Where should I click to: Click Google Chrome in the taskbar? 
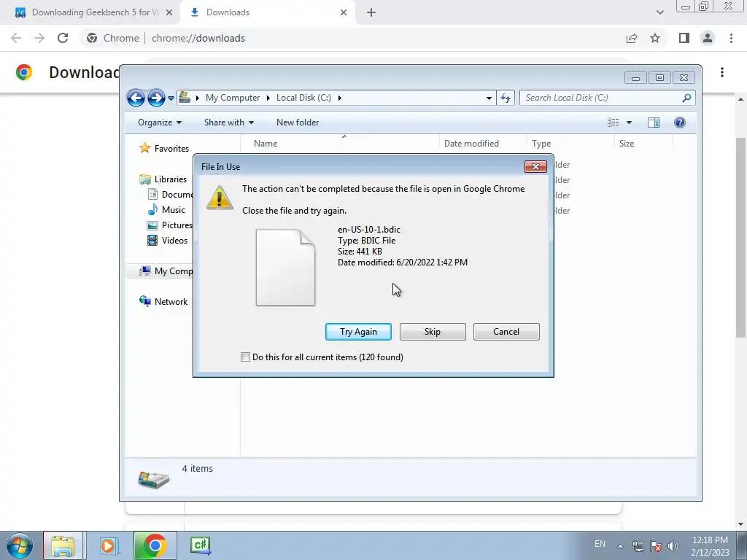pos(155,545)
